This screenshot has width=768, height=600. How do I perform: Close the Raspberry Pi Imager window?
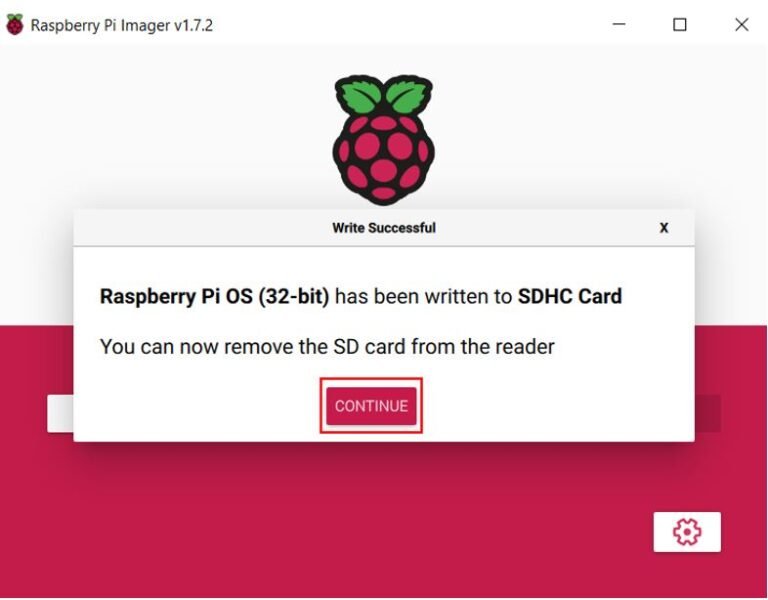pos(742,24)
